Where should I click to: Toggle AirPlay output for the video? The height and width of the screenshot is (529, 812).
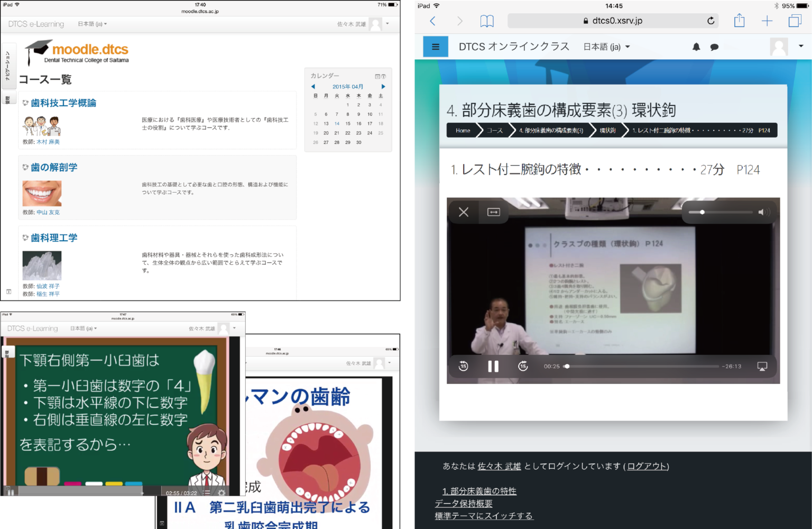click(x=762, y=366)
